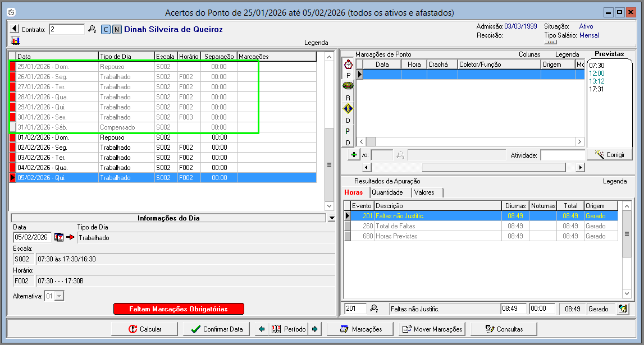This screenshot has width=644, height=345.
Task: Open the Alternativa dropdown
Action: [x=60, y=296]
